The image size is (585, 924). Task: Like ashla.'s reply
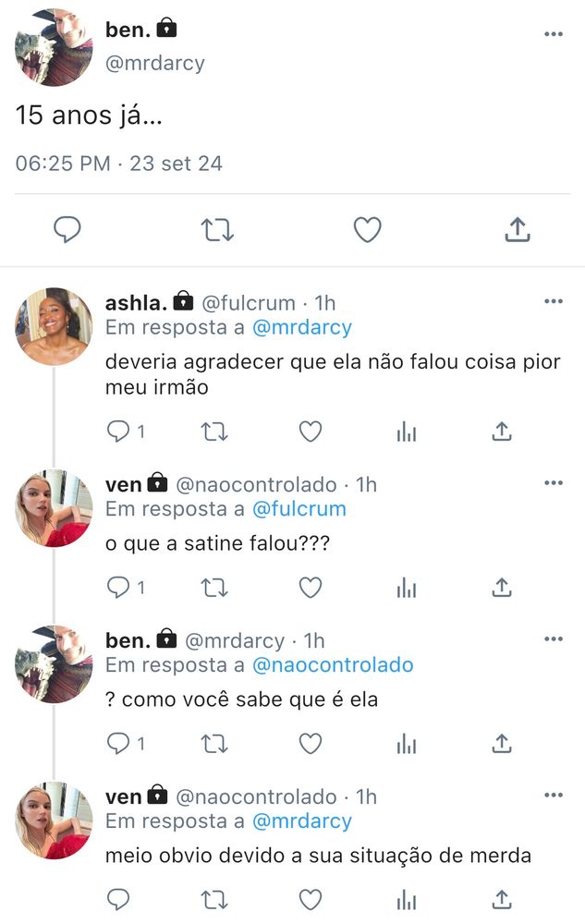pyautogui.click(x=311, y=432)
